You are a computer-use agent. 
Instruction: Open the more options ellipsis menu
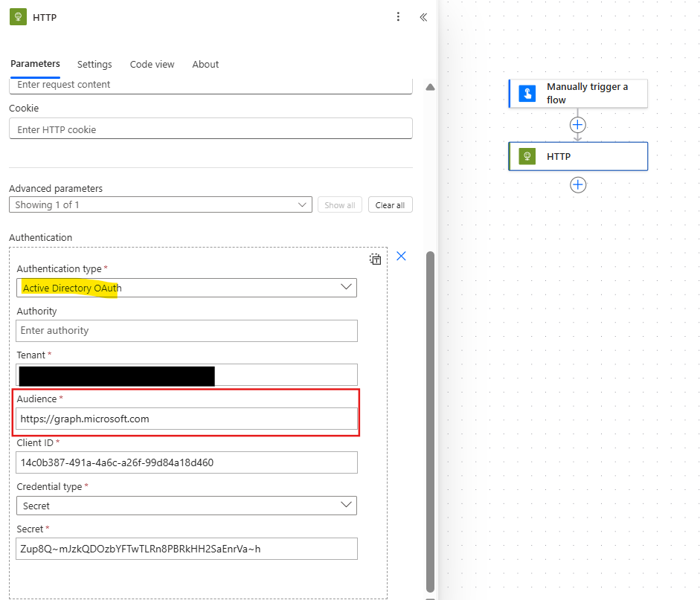click(398, 16)
